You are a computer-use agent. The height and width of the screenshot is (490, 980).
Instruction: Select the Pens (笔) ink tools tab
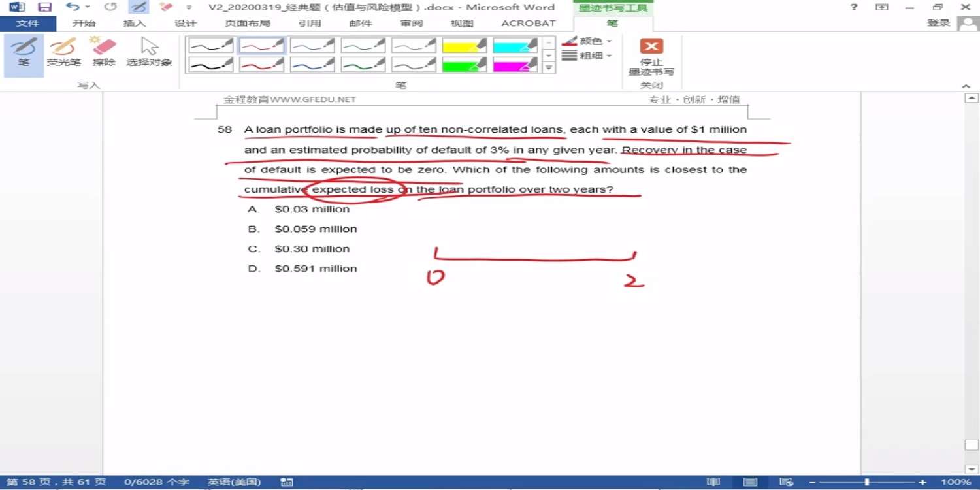pyautogui.click(x=612, y=24)
